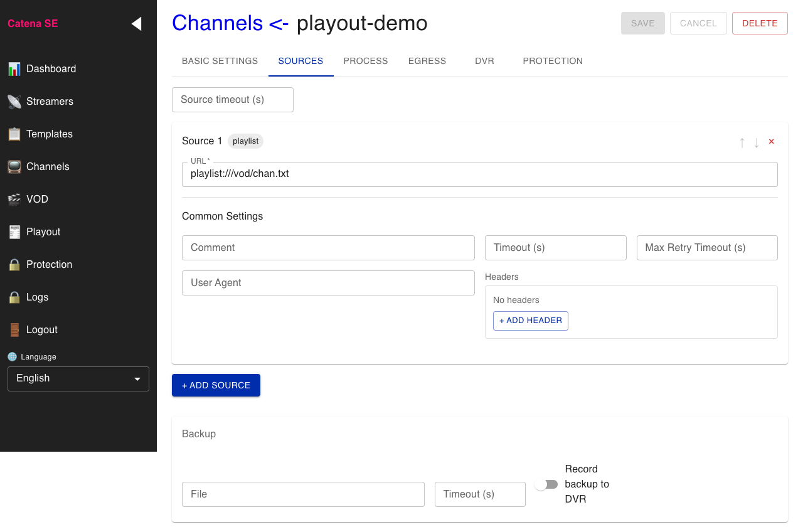Focus the Source timeout field

tap(233, 100)
